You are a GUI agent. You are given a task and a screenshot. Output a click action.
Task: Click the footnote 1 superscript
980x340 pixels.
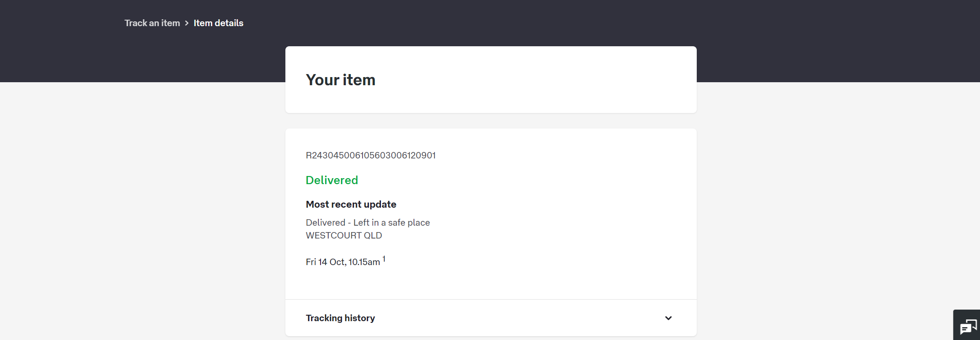(384, 259)
